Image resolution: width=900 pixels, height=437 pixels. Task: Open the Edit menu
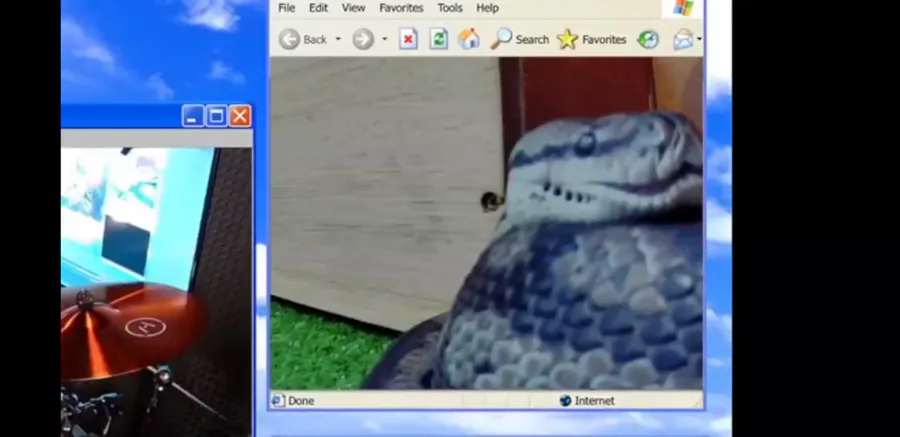pyautogui.click(x=319, y=8)
